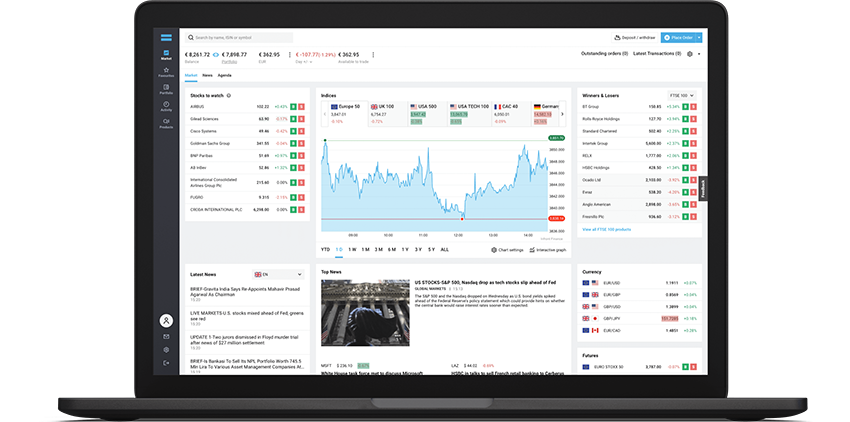The image size is (850, 422).
Task: Click the buy button for AIRBUS
Action: point(293,107)
